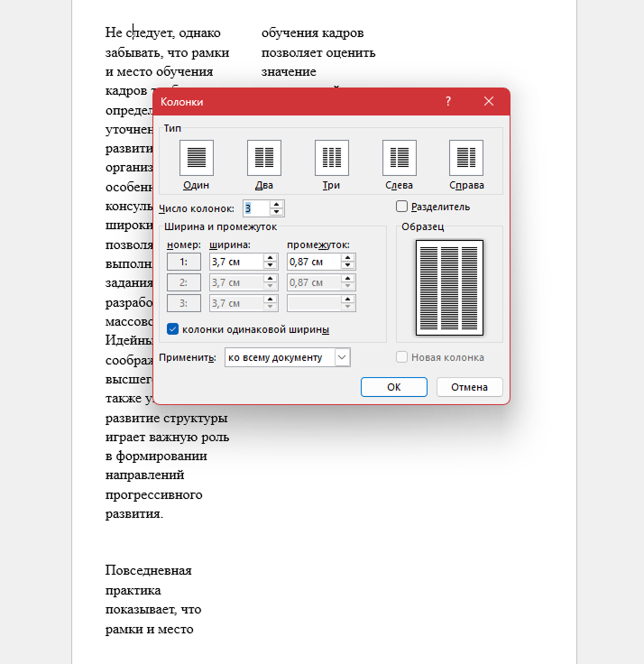Image resolution: width=644 pixels, height=664 pixels.
Task: Click the Образец preview thumbnail
Action: pos(449,288)
